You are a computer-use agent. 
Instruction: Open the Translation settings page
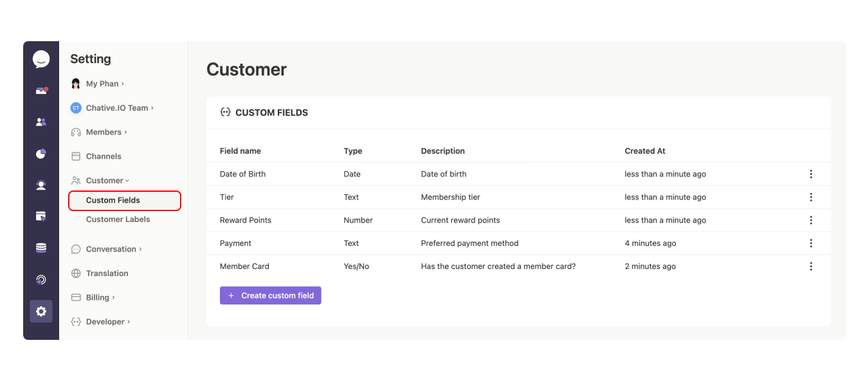[x=106, y=273]
